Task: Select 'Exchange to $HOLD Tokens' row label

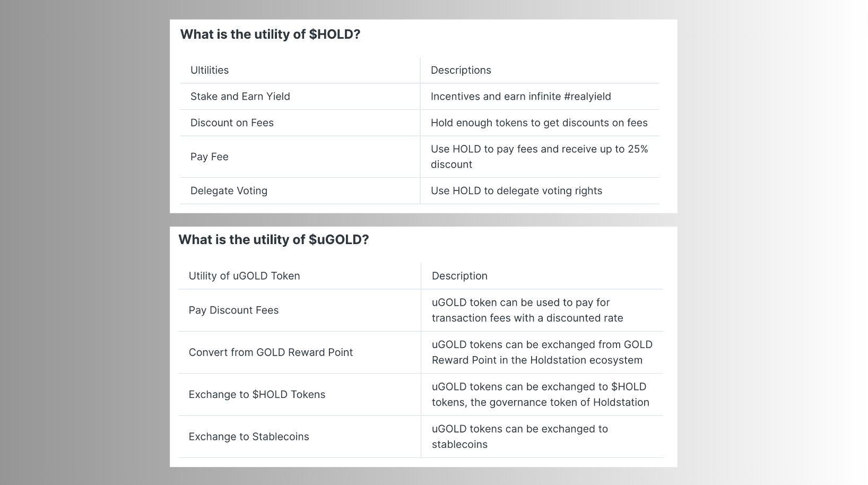Action: pos(257,394)
